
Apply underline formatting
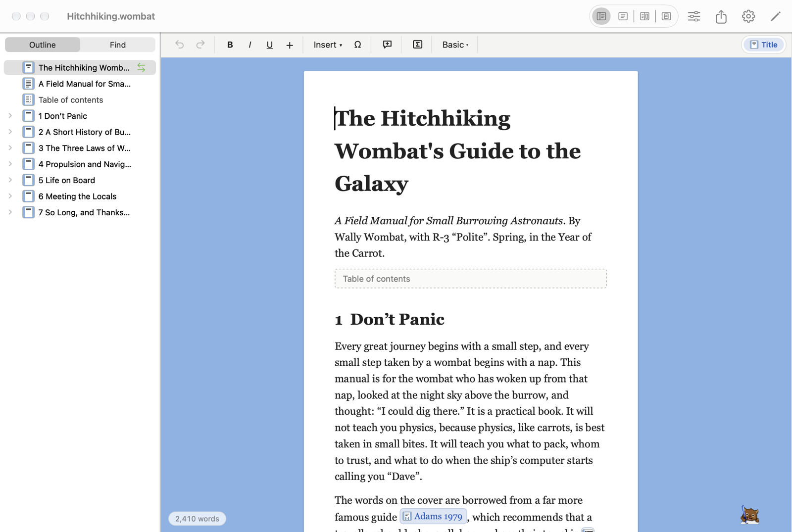point(270,45)
